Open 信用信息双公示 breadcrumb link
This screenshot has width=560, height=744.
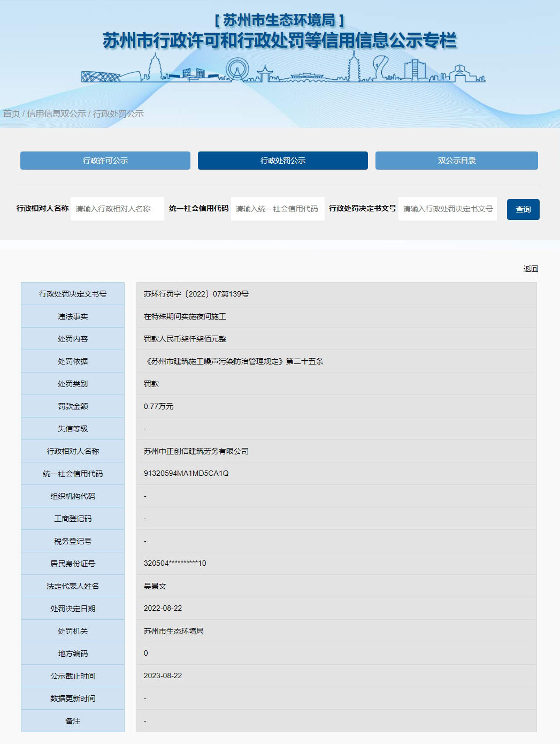pyautogui.click(x=56, y=113)
